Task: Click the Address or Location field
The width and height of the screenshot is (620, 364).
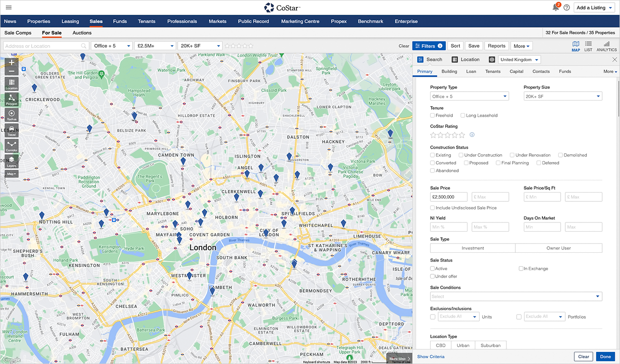Action: tap(46, 46)
